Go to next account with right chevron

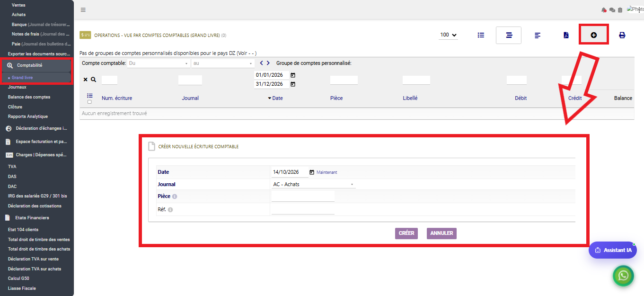[x=268, y=63]
